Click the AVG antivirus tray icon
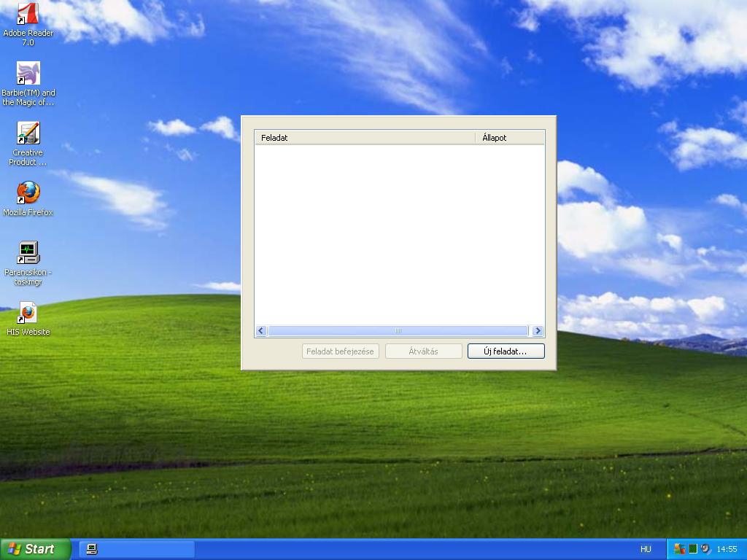 [679, 549]
